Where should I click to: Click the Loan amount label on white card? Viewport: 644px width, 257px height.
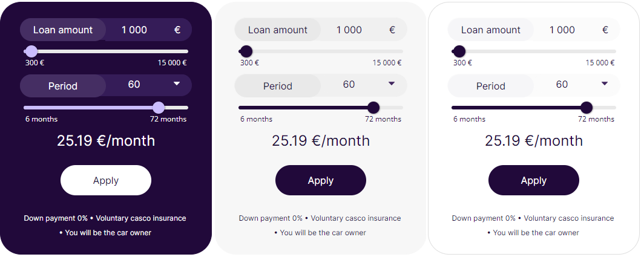491,30
